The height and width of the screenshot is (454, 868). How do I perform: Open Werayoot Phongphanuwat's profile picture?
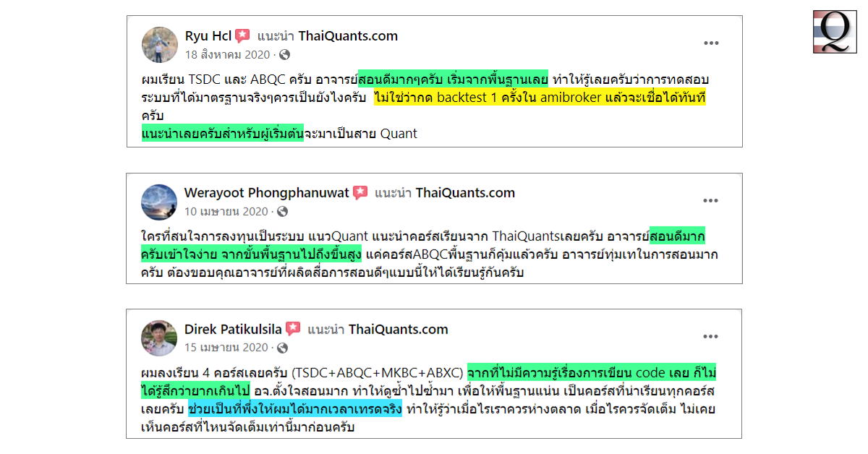pyautogui.click(x=159, y=202)
